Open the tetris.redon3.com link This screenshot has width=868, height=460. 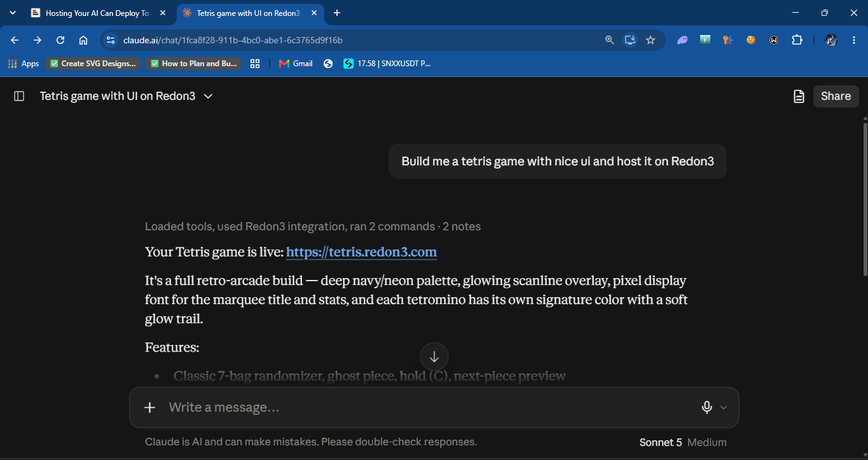coord(361,252)
